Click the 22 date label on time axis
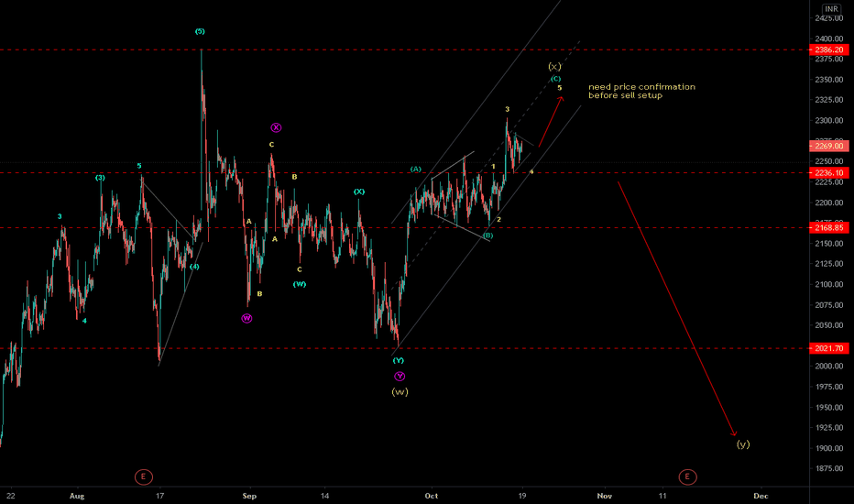Image resolution: width=854 pixels, height=504 pixels. coord(11,496)
